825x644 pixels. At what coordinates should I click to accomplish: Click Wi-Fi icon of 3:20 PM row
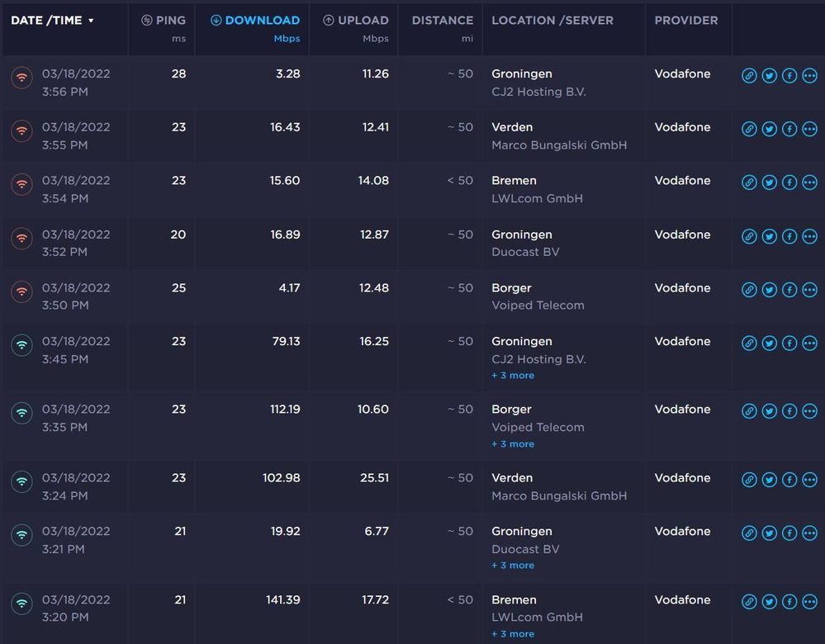point(21,604)
